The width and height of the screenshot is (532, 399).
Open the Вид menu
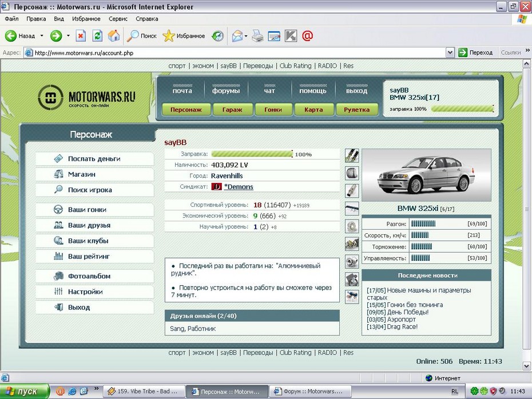coord(59,19)
